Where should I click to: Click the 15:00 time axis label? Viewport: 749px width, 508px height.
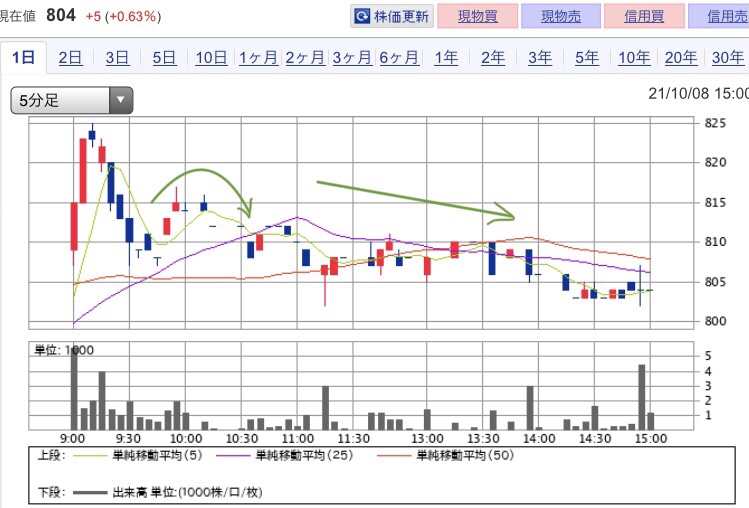651,438
